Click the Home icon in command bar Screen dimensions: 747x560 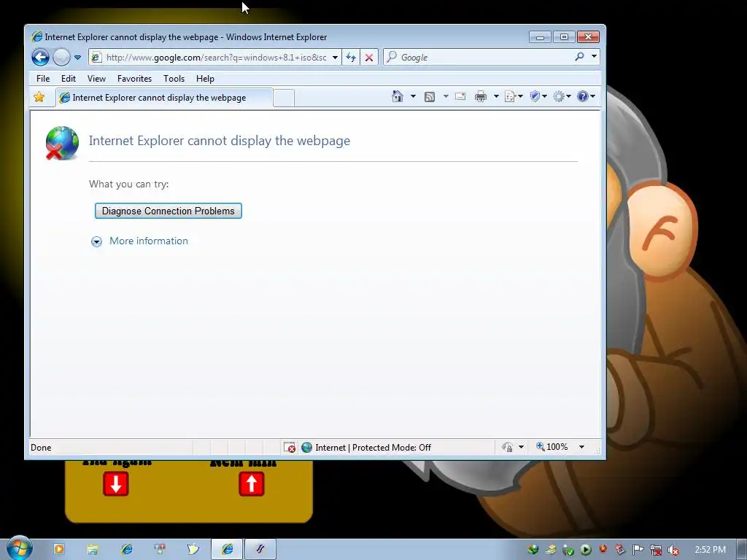click(398, 96)
